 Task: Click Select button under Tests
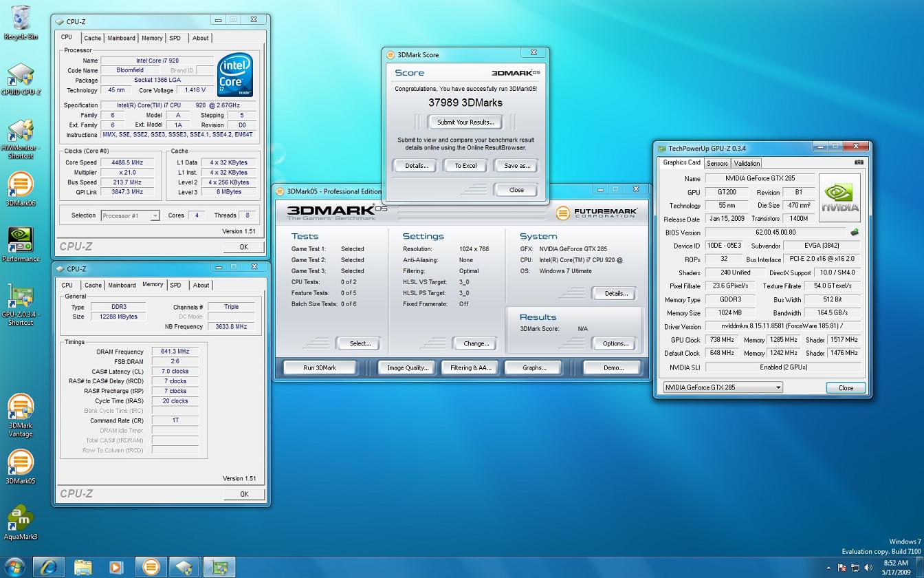click(x=360, y=343)
